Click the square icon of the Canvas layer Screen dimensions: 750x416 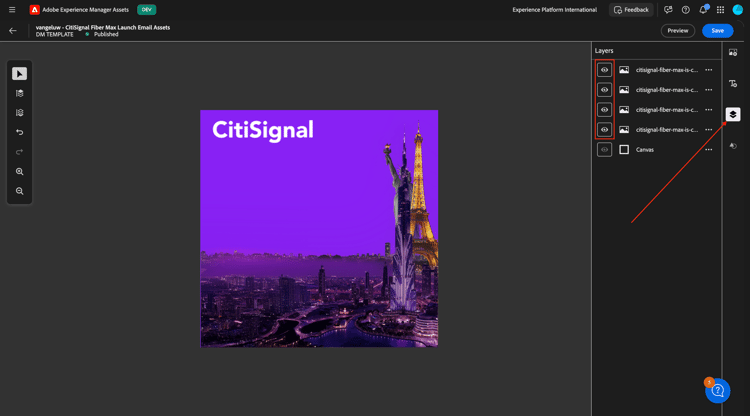point(624,150)
